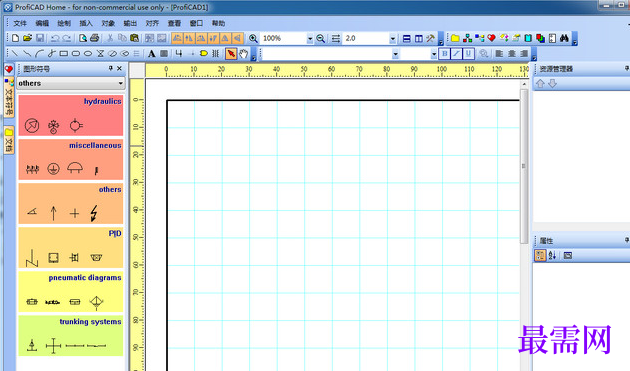
Task: Zoom in with the magnifier plus icon
Action: [x=253, y=38]
